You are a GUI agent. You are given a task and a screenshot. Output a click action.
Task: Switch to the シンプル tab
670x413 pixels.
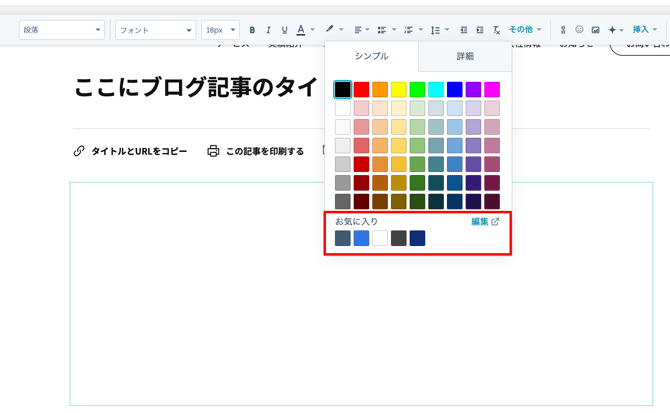coord(372,56)
